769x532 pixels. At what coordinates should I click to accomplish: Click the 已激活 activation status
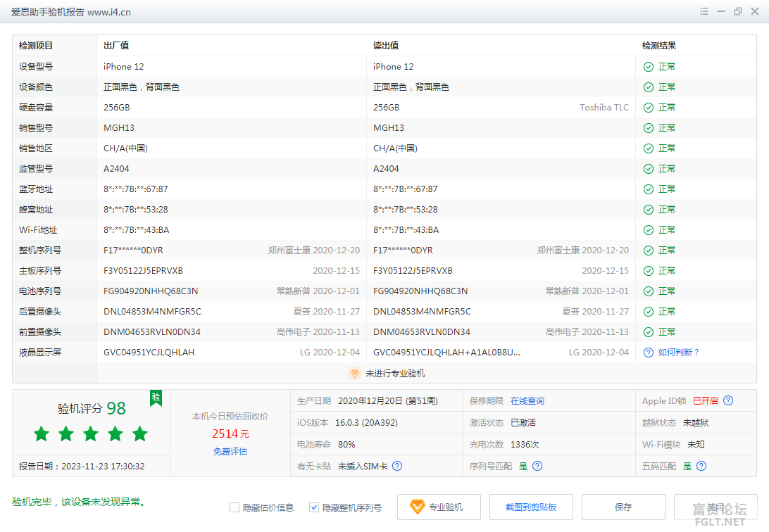click(x=523, y=423)
